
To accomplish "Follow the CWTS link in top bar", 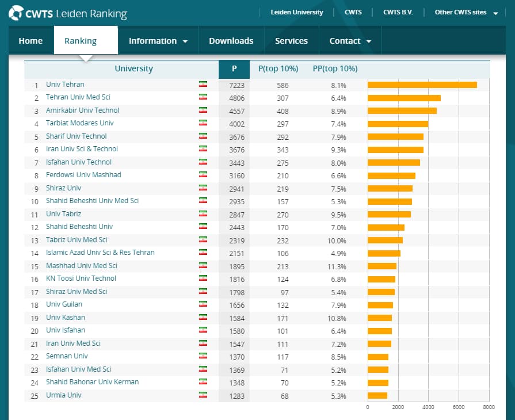I will [x=353, y=13].
